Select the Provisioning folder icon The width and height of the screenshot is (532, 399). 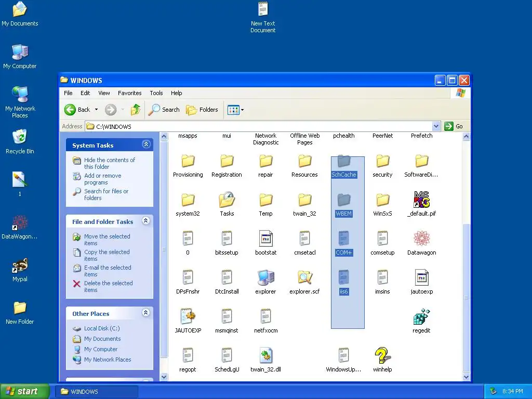[188, 161]
